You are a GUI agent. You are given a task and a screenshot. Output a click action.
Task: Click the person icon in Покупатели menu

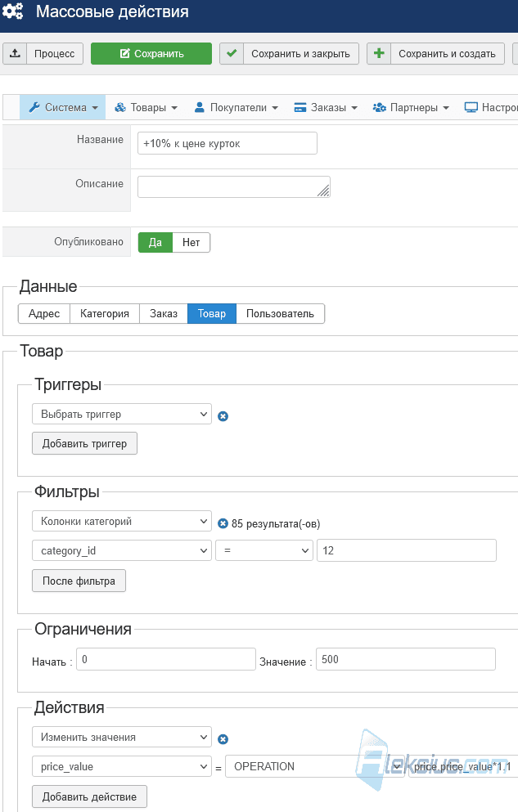coord(200,107)
